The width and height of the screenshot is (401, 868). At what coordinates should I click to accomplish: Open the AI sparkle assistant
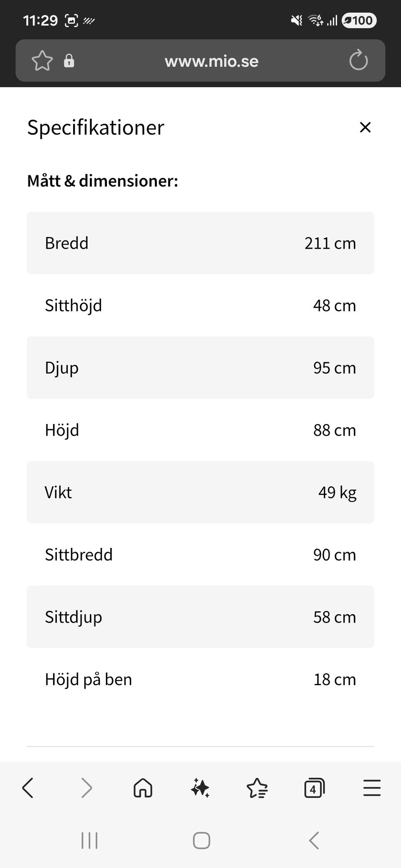coord(200,788)
